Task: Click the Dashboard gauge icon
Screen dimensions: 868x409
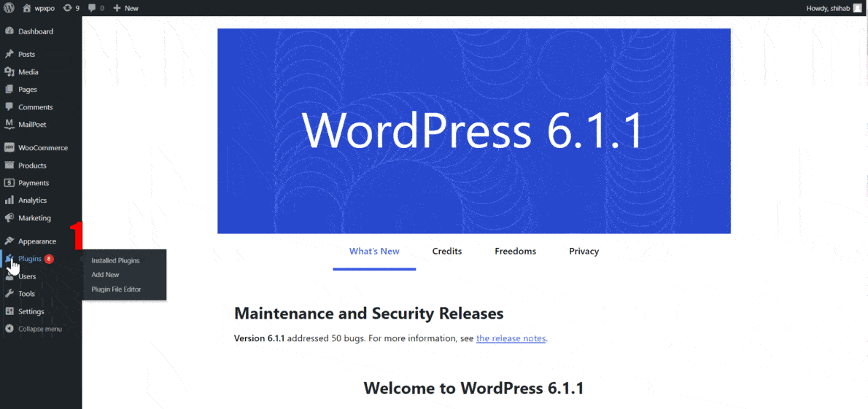Action: click(9, 31)
